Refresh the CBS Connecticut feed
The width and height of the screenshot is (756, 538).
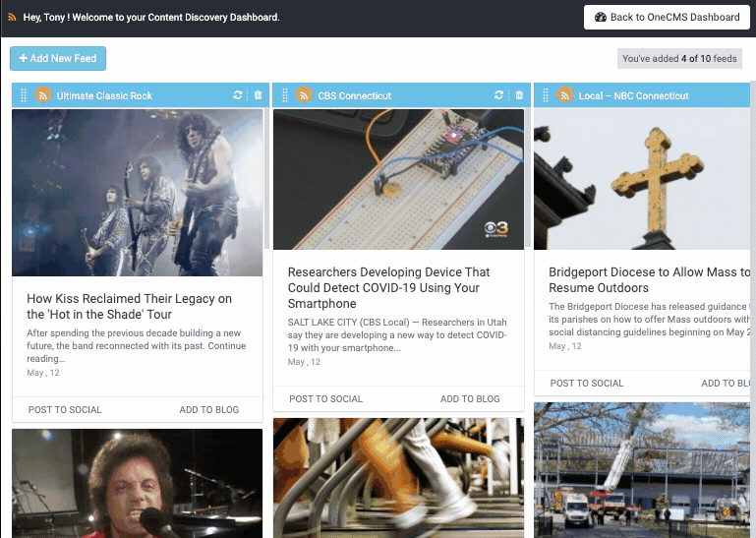click(x=499, y=95)
